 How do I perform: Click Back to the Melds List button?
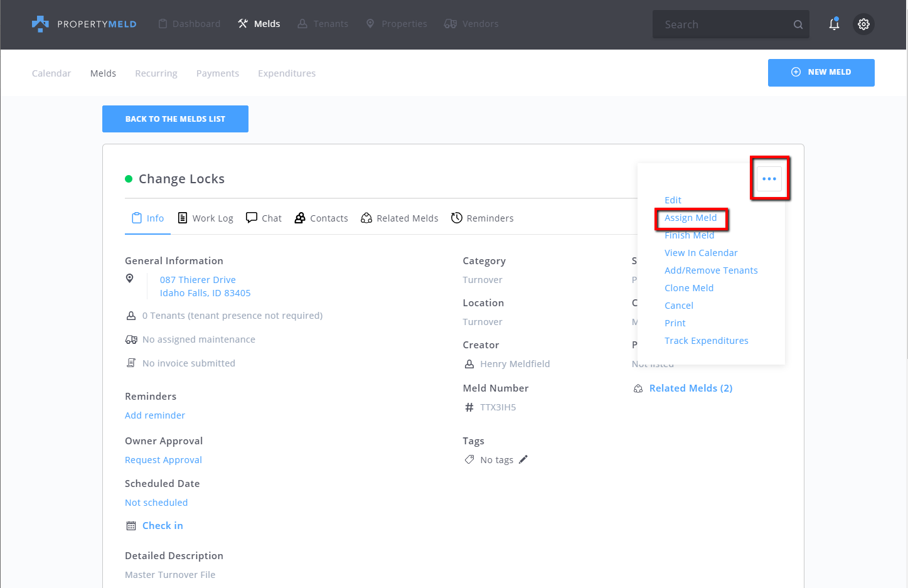pyautogui.click(x=175, y=119)
